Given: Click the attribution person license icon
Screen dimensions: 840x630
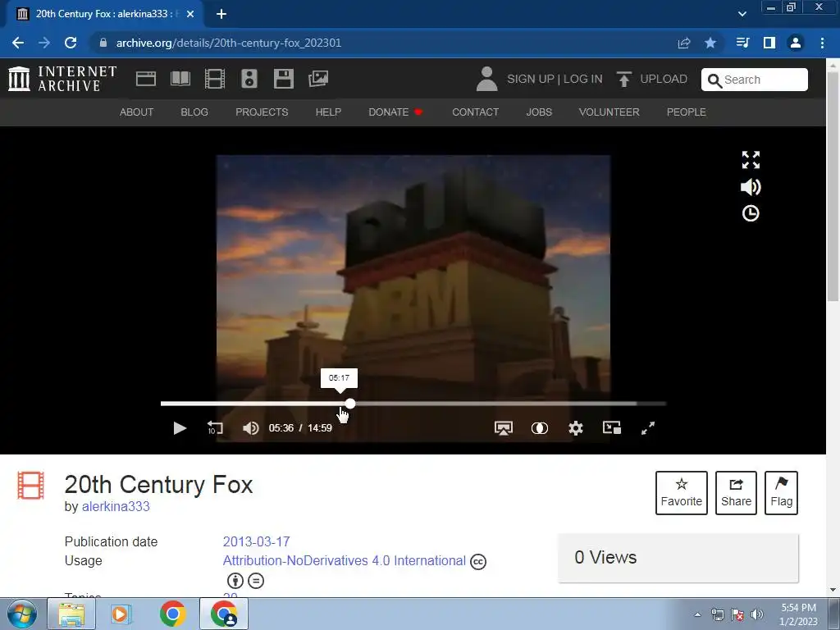Looking at the screenshot, I should click(235, 581).
